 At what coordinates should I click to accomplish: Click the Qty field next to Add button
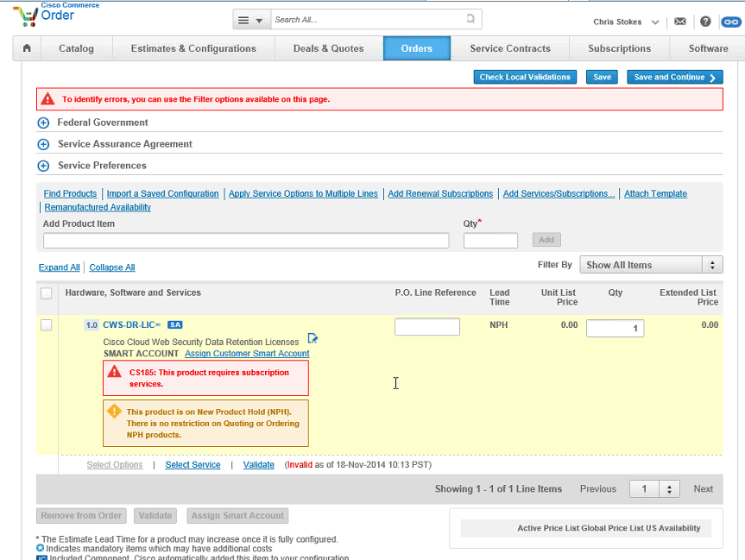click(490, 241)
